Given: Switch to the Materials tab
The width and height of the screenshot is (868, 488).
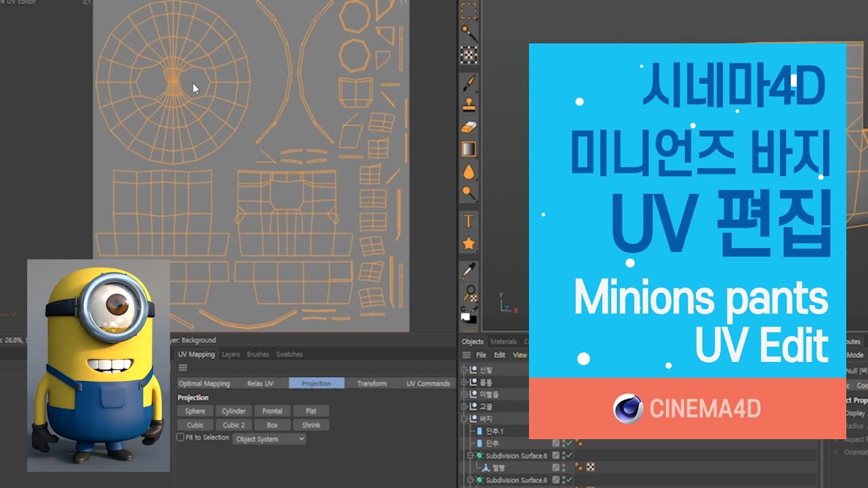Looking at the screenshot, I should pyautogui.click(x=503, y=342).
